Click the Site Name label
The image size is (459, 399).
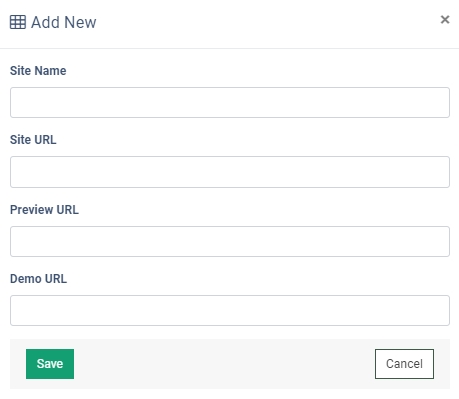[38, 71]
